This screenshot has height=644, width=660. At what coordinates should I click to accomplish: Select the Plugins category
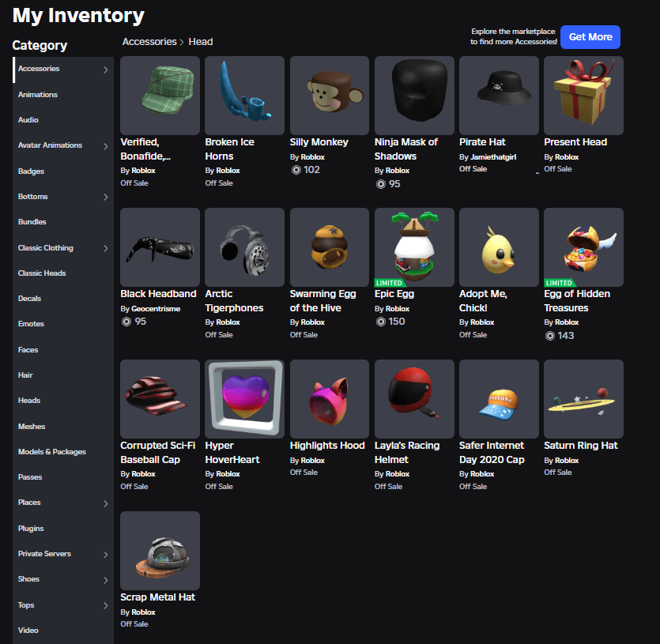click(63, 529)
